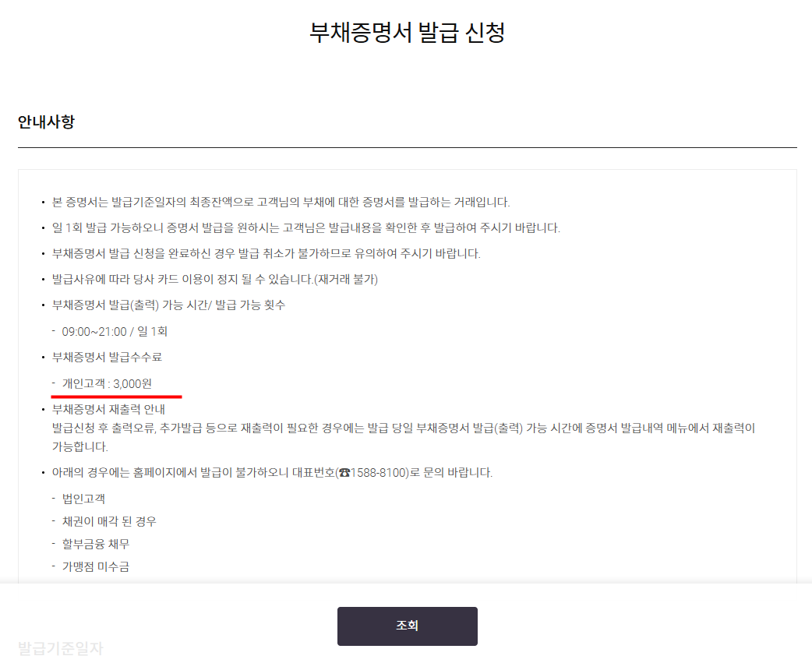Image resolution: width=812 pixels, height=663 pixels.
Task: Select the 부채증명서 발급 신청 page title
Action: tap(407, 32)
